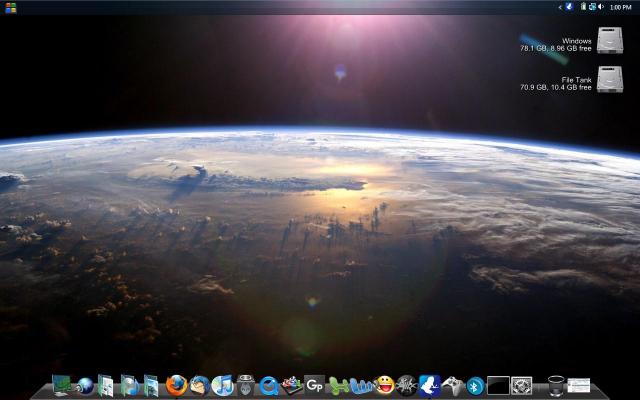Open the File Tank drive icon

pyautogui.click(x=610, y=80)
